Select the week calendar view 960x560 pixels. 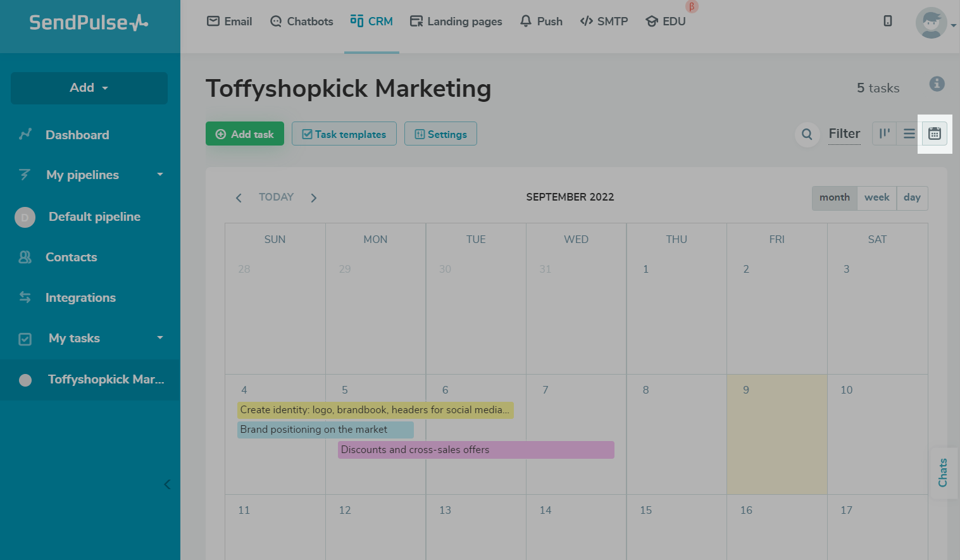pyautogui.click(x=877, y=197)
